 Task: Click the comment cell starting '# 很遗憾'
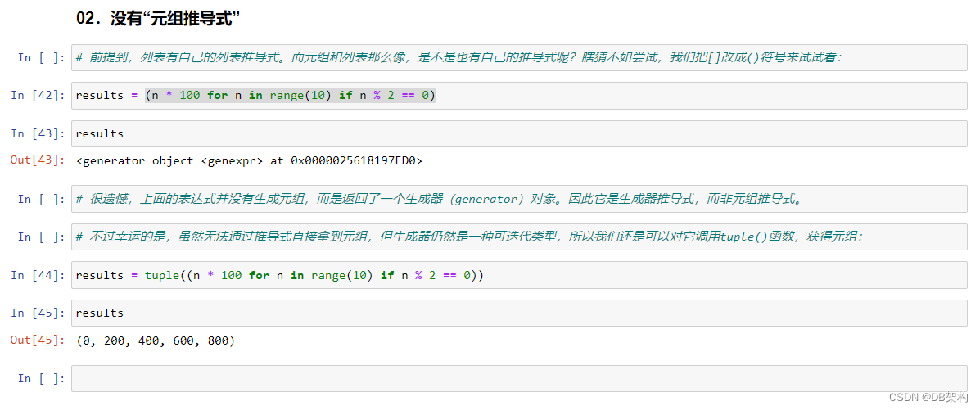(x=519, y=199)
